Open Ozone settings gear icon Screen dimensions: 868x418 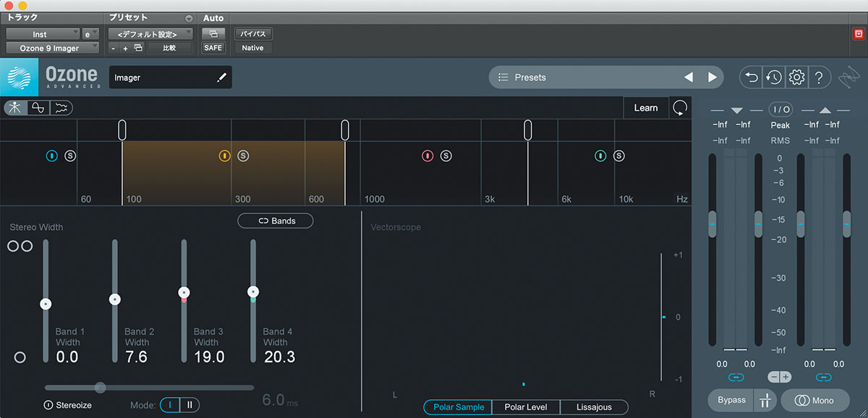[x=796, y=77]
